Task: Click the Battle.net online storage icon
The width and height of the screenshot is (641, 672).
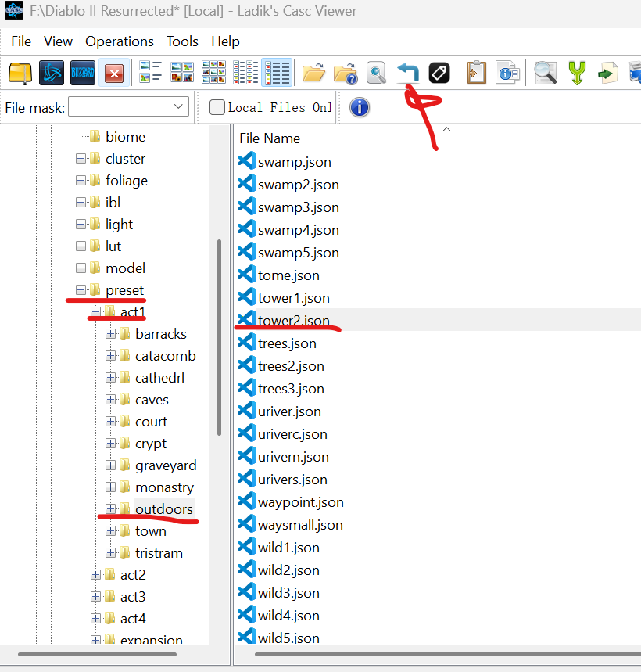Action: (52, 73)
